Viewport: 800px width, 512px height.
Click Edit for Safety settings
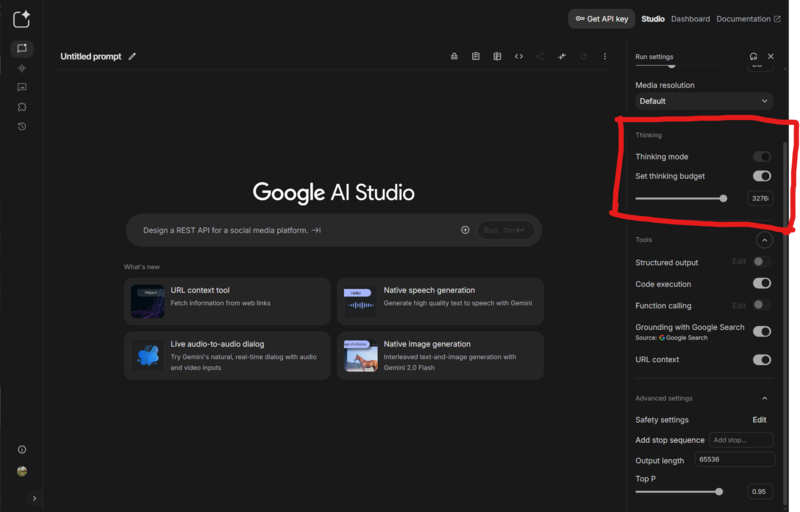pos(759,420)
